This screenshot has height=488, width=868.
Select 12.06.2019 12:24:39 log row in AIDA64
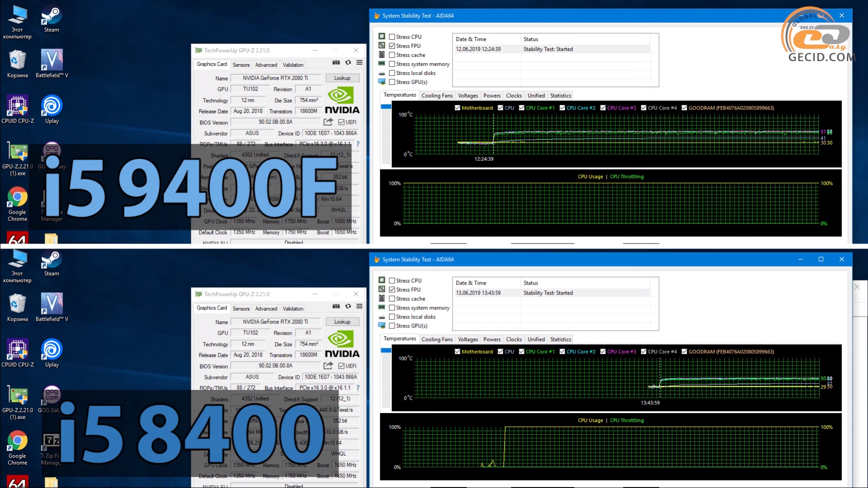coord(552,49)
